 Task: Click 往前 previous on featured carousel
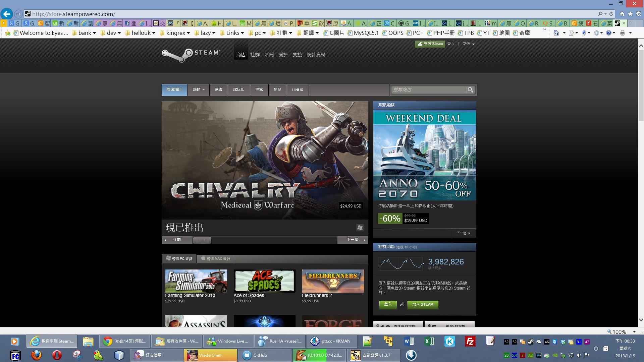[x=177, y=240]
